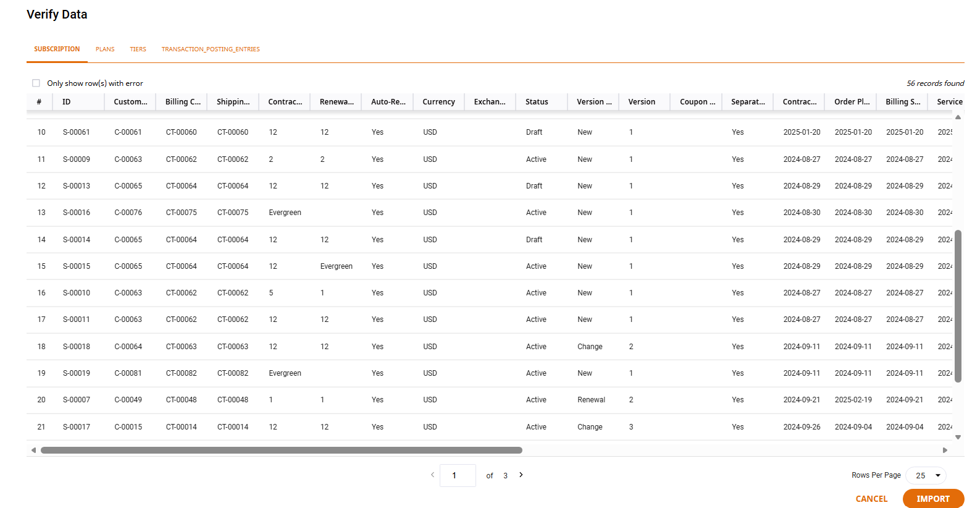Select the S-00016 subscription ID cell
The width and height of the screenshot is (980, 508).
point(77,213)
